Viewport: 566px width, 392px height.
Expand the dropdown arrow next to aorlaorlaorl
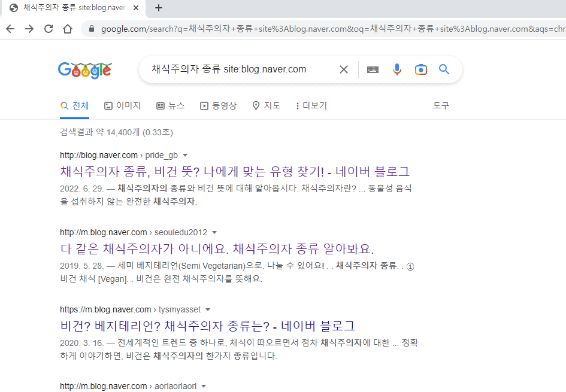[204, 386]
